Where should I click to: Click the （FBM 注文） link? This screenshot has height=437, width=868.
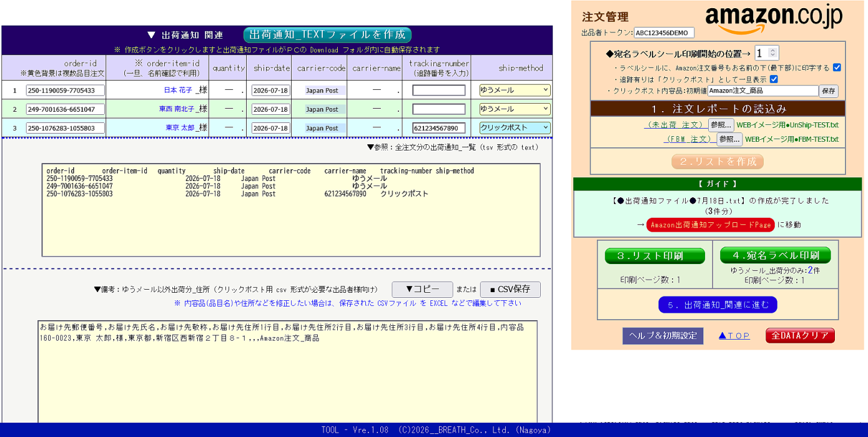click(x=689, y=139)
